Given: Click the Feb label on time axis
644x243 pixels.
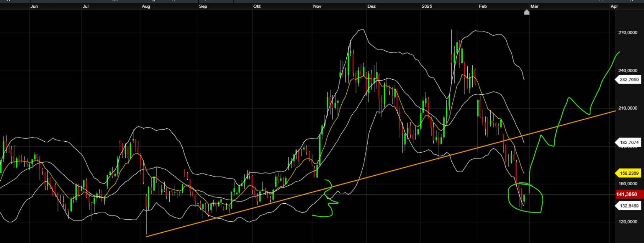Looking at the screenshot, I should (x=483, y=6).
